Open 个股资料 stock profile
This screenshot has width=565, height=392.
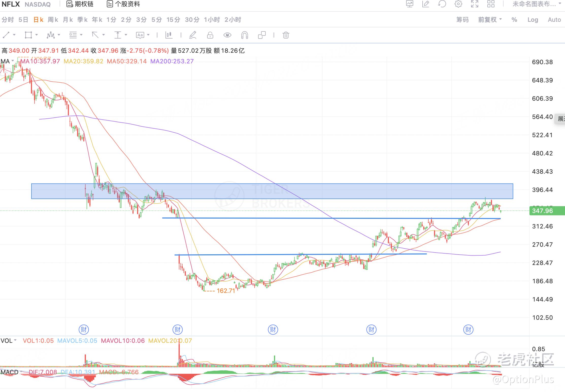[x=124, y=4]
